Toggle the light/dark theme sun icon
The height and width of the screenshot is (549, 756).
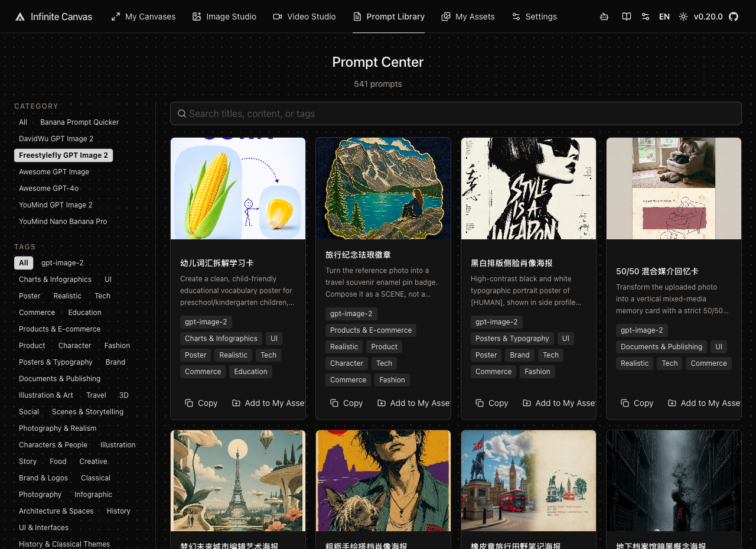pyautogui.click(x=683, y=17)
